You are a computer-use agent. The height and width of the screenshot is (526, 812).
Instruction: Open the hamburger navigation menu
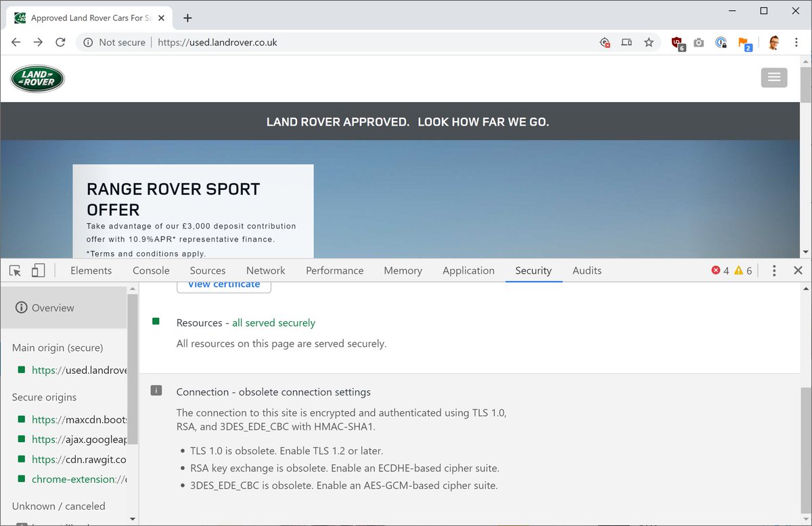point(774,78)
